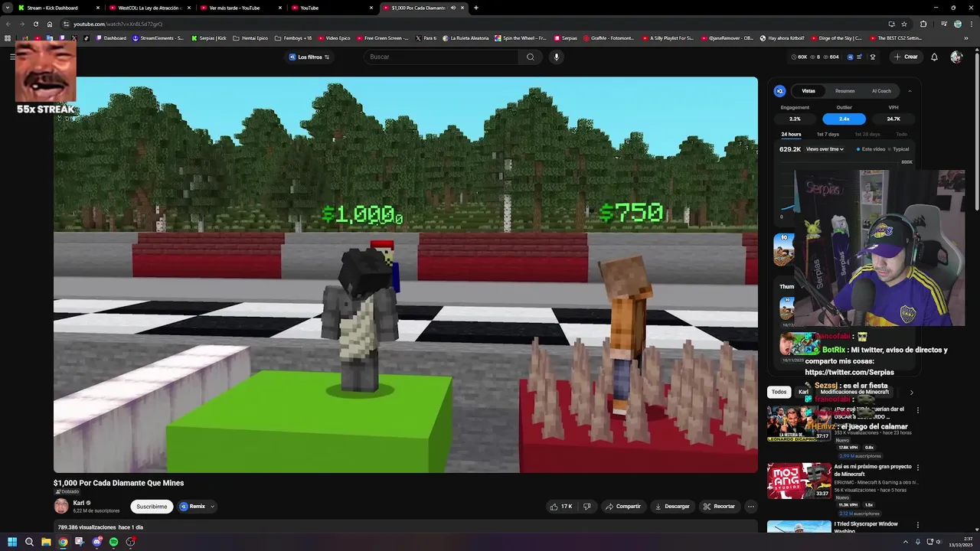Open options menu for the Leonardo DiCaprio video
Screen dimensions: 980x551
[x=918, y=410]
